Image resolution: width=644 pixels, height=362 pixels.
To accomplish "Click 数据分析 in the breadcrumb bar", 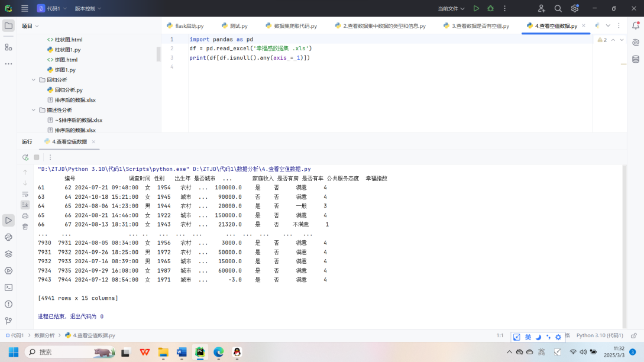I will [44, 335].
